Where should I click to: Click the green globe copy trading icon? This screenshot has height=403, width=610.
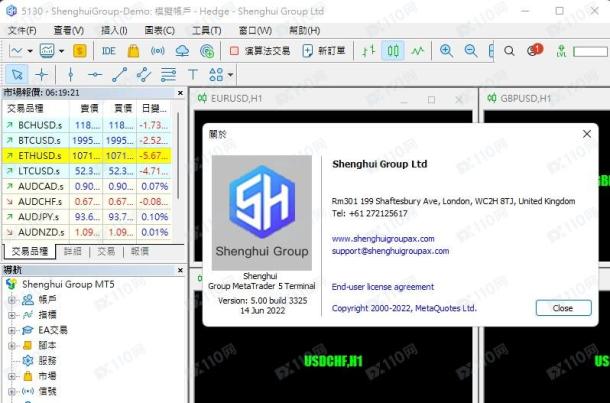tap(207, 51)
